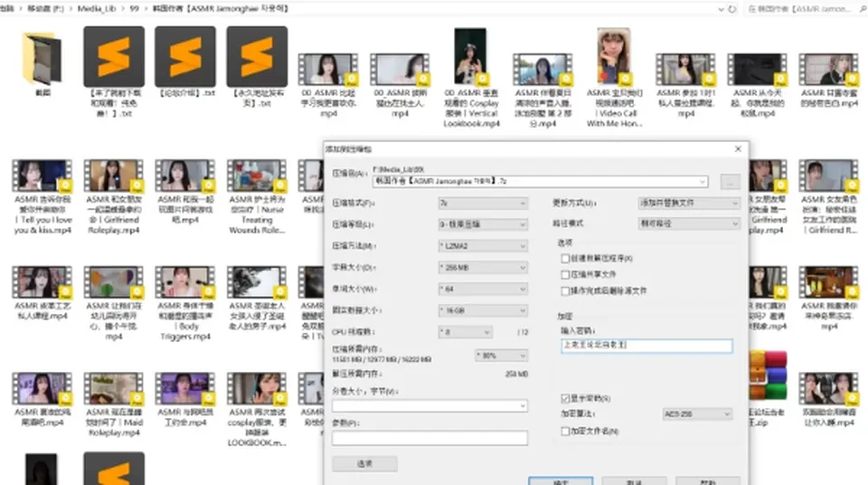Click the 移动盘 (F:) breadcrumb segment
The width and height of the screenshot is (868, 485).
point(46,9)
